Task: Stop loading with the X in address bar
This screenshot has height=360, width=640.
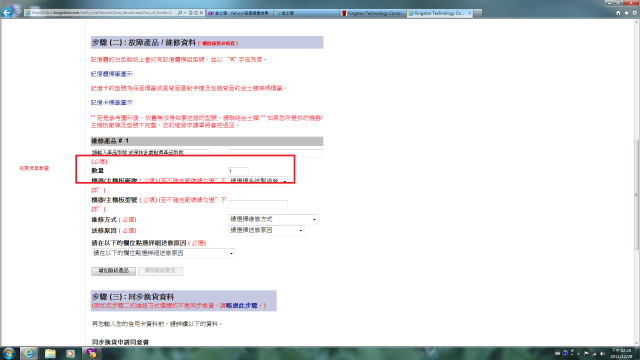Action: coord(201,13)
